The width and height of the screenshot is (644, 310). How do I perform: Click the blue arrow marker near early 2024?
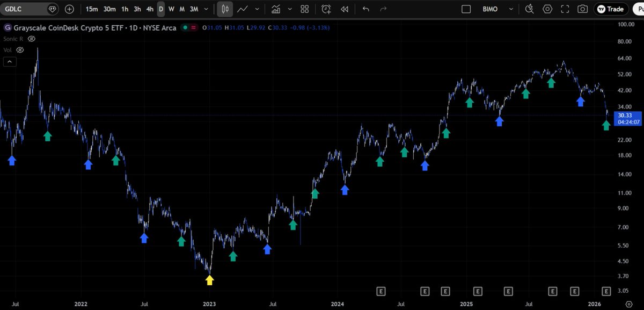point(345,189)
